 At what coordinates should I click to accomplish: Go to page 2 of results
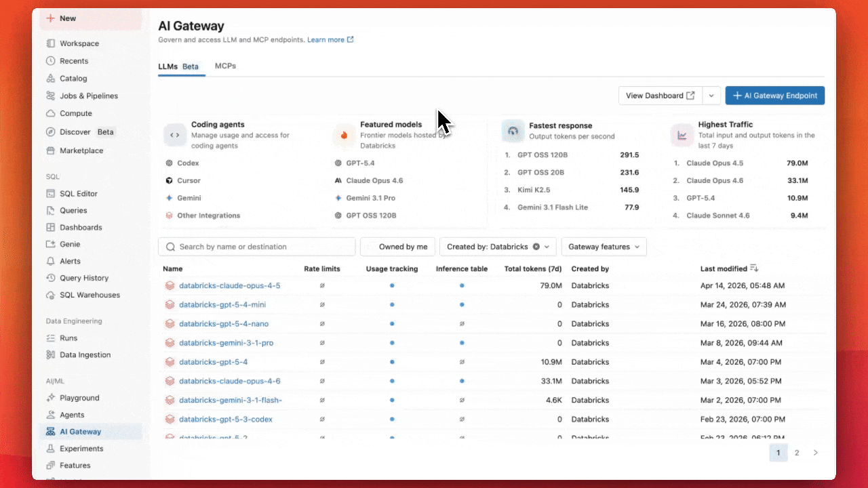point(797,453)
